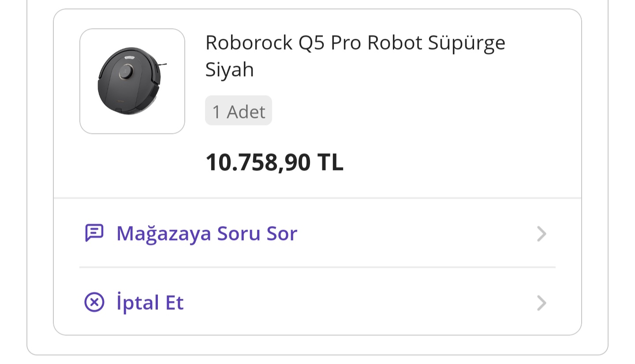Viewport: 635px width, 364px height.
Task: Open the arrow at right of store question row
Action: [x=542, y=234]
